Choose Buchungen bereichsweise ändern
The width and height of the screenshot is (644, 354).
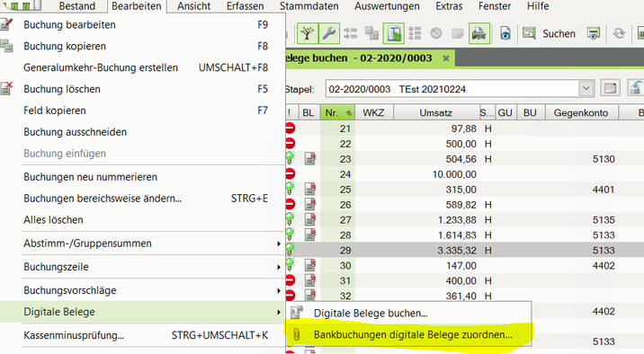tap(142, 199)
